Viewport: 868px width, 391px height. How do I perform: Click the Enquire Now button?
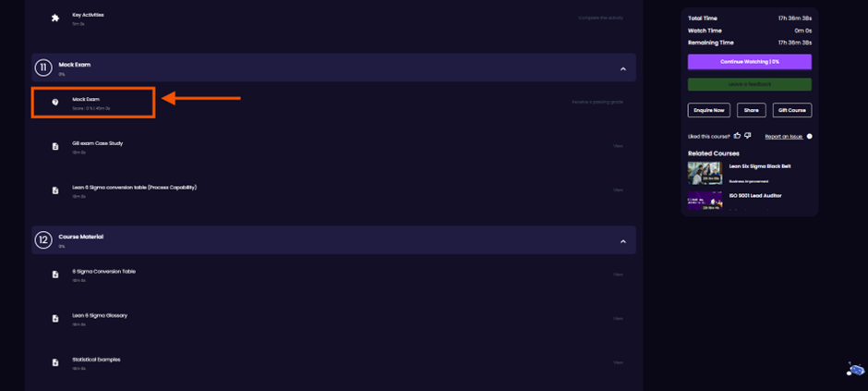pos(708,110)
